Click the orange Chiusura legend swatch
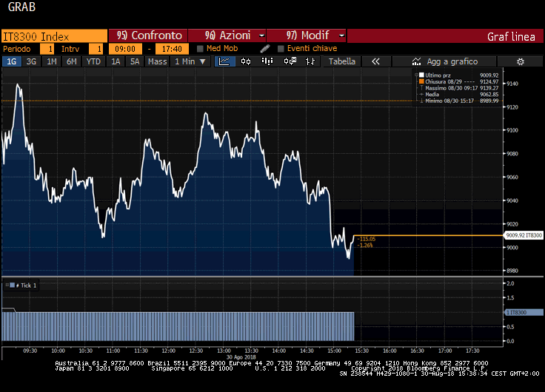The image size is (545, 392). coord(421,81)
